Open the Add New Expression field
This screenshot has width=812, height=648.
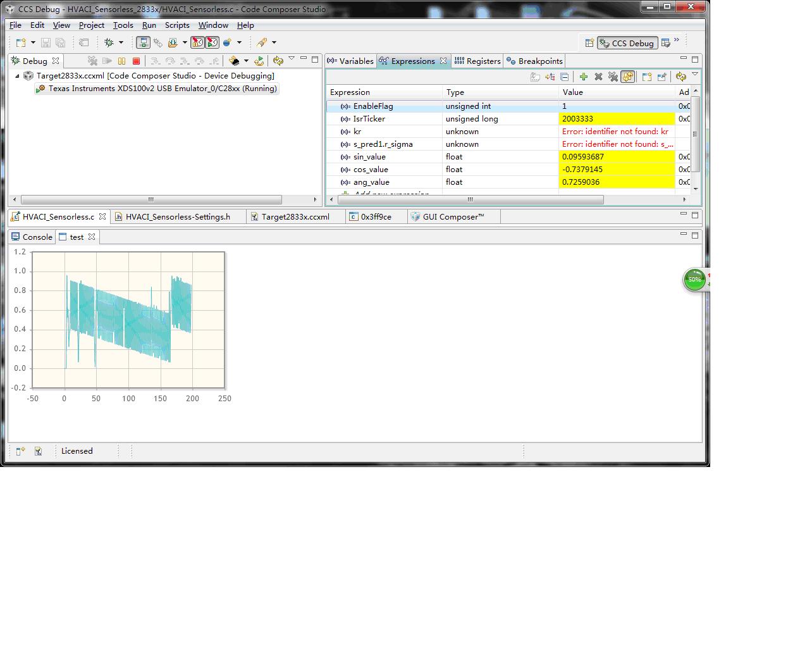tap(392, 192)
